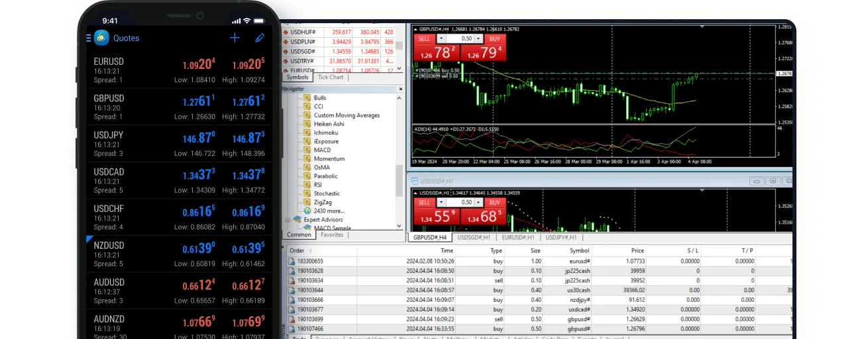Image resolution: width=868 pixels, height=339 pixels.
Task: Click the GBPUSD sell price 1.26 78
Action: point(436,52)
